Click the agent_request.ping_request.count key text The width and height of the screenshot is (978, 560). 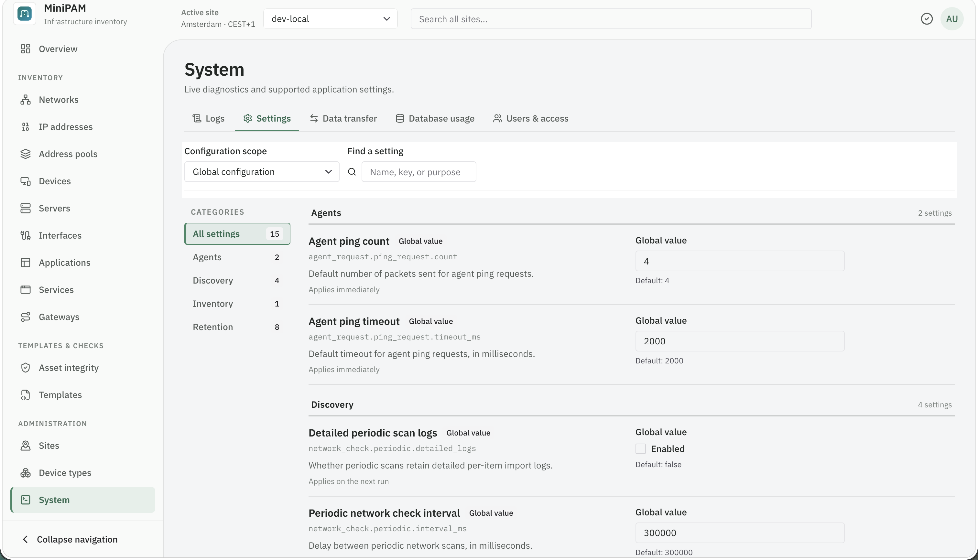click(x=383, y=257)
